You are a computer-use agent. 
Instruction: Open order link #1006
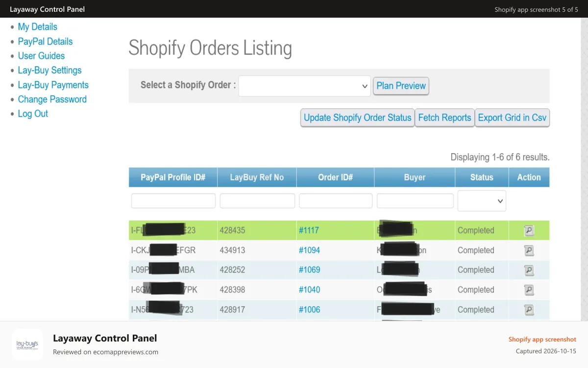pos(309,310)
